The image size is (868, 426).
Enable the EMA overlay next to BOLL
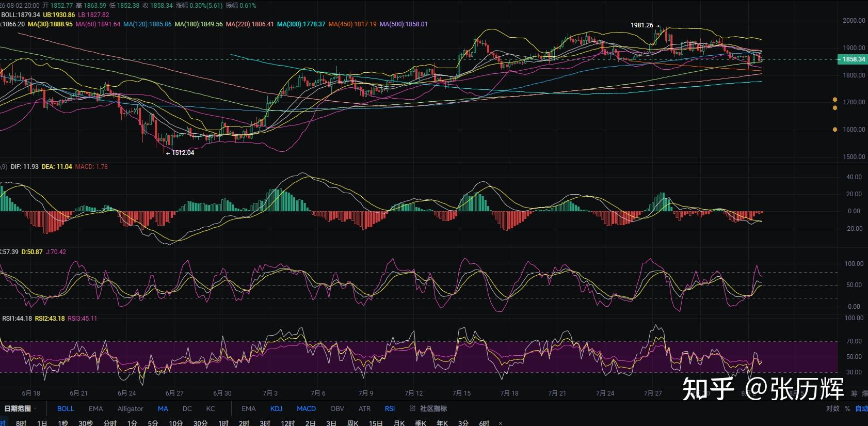tap(95, 408)
